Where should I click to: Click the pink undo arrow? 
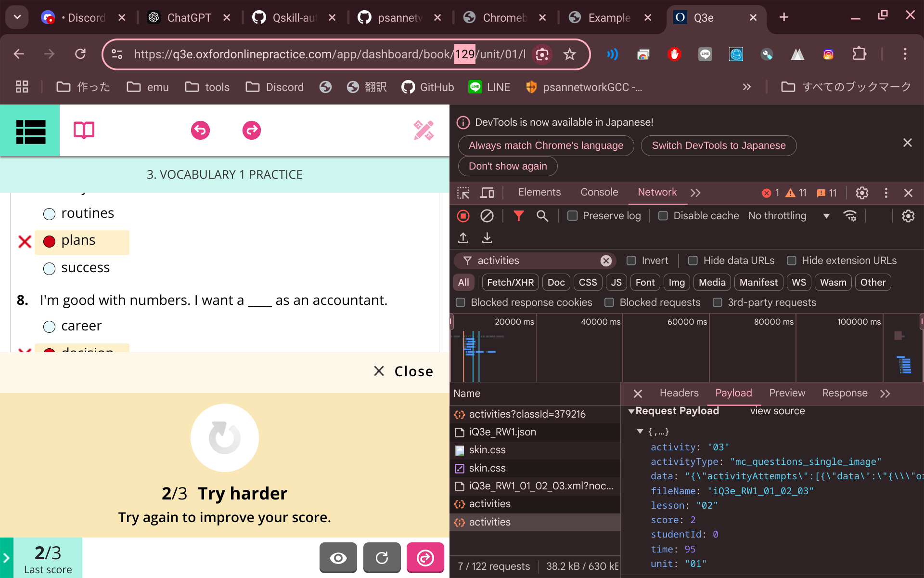point(200,130)
